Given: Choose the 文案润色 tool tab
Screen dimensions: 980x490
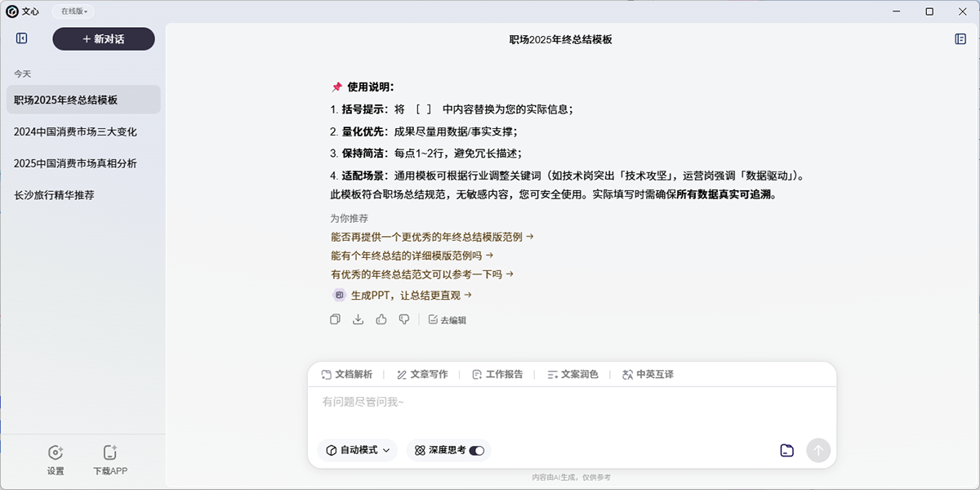Looking at the screenshot, I should [x=572, y=374].
